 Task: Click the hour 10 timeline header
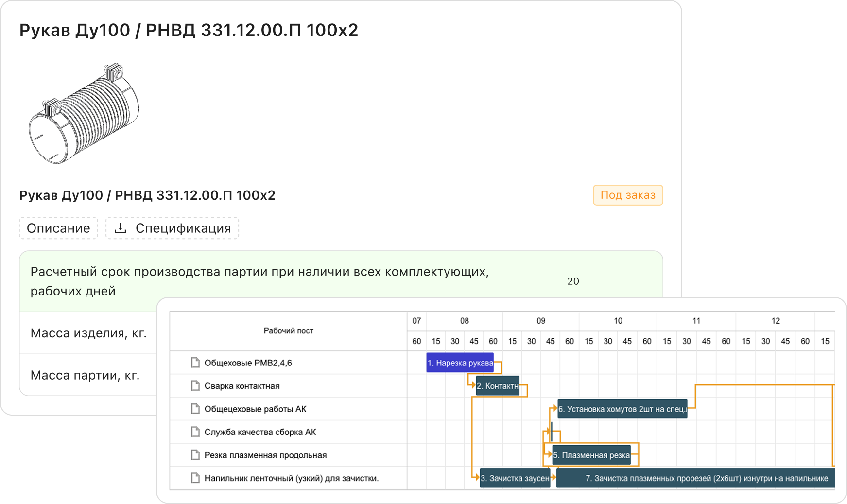[618, 321]
